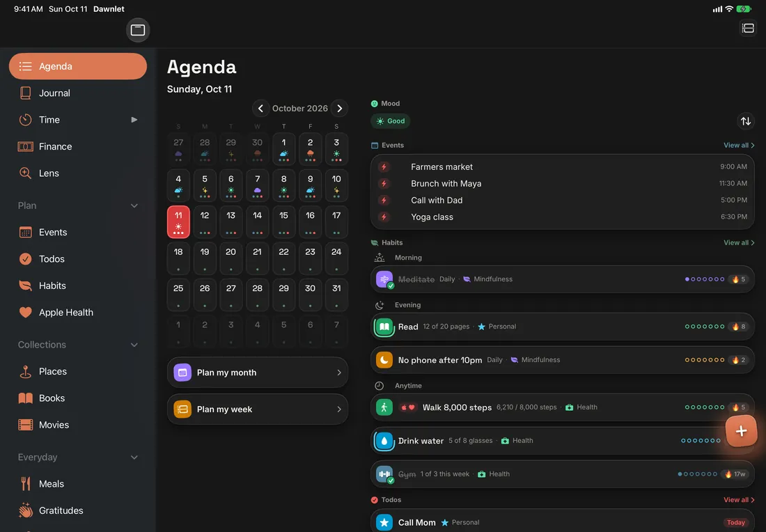View all Events
Screen dimensions: 766x532
coord(739,145)
